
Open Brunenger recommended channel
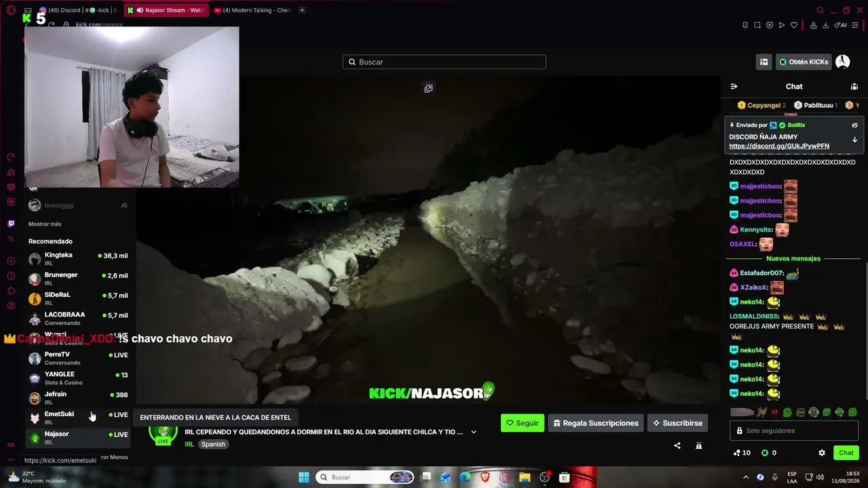pyautogui.click(x=79, y=279)
